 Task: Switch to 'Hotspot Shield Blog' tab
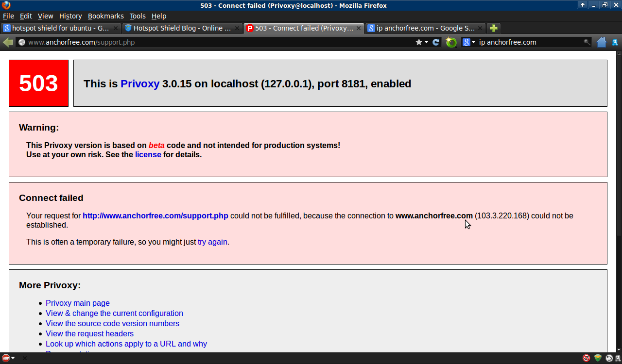(x=182, y=28)
